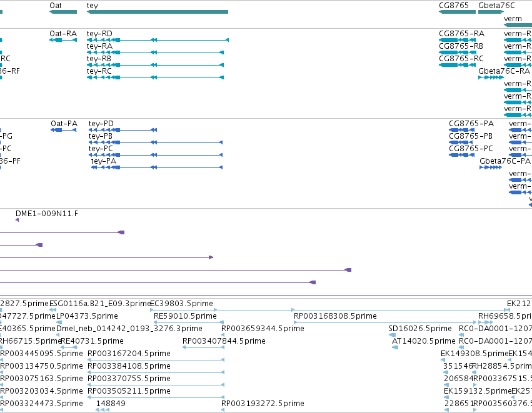Select the 148849 feature label
This screenshot has height=413, width=532.
click(x=111, y=404)
